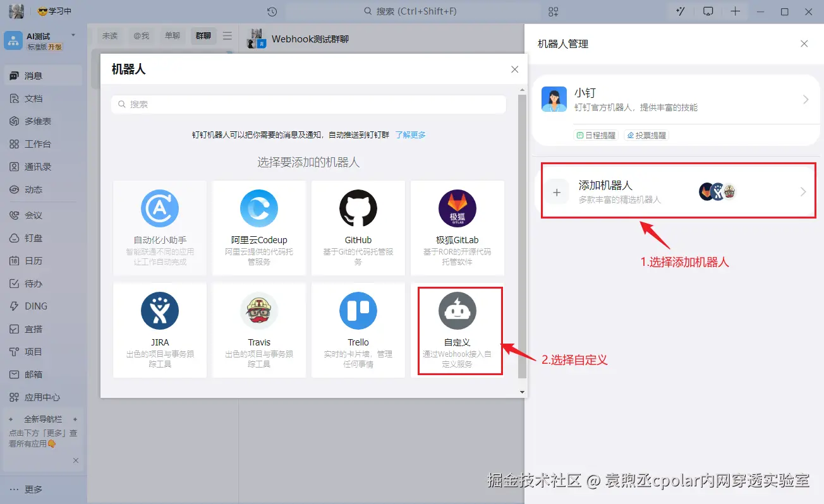
Task: Choose the JIRA robot card
Action: pos(160,330)
